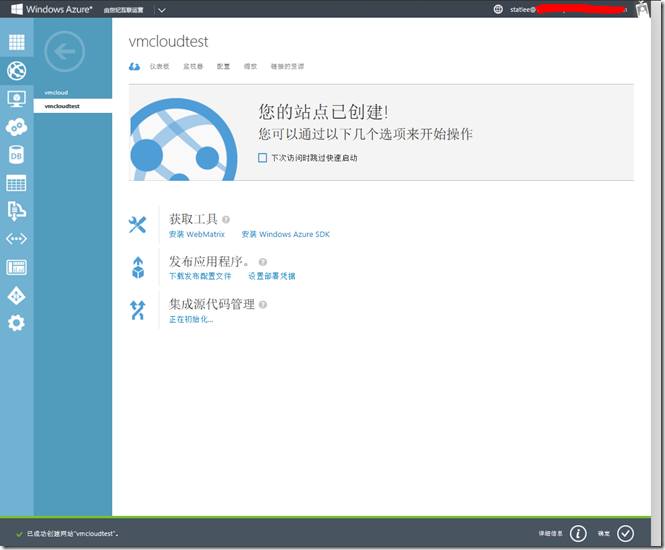Switch to the 配置 tab

pos(224,66)
